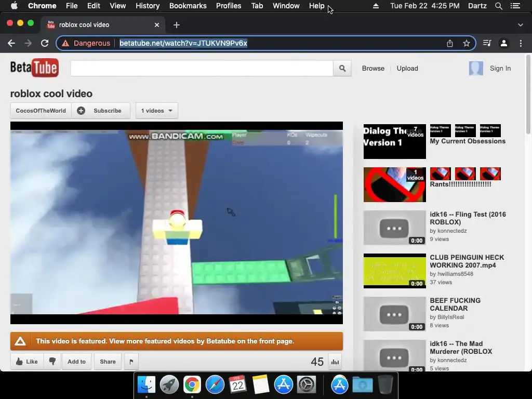Open Spotlight search in menu bar
This screenshot has width=532, height=399.
click(x=498, y=6)
